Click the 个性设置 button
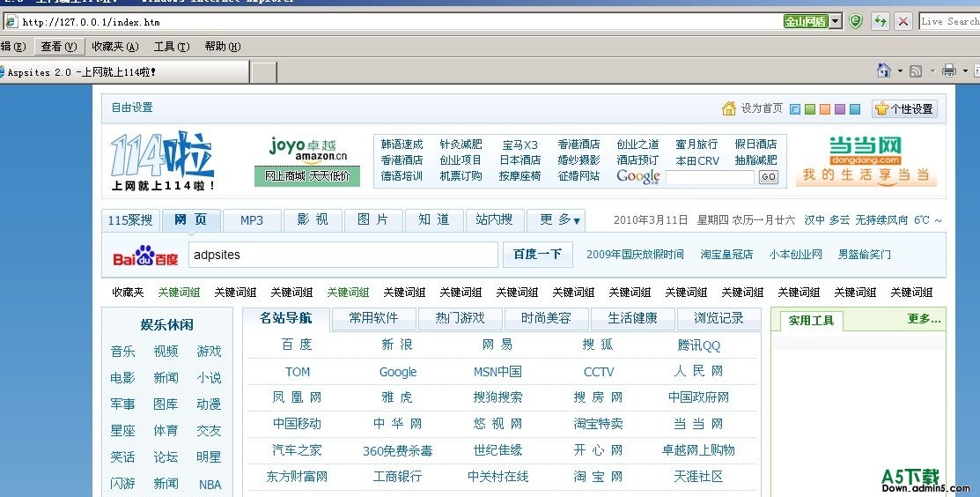 tap(904, 108)
